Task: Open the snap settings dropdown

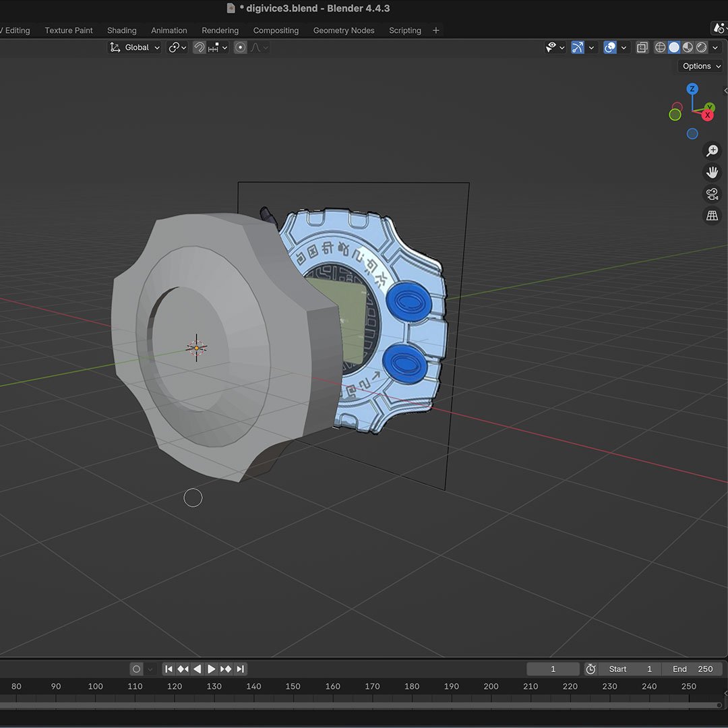Action: click(x=217, y=47)
